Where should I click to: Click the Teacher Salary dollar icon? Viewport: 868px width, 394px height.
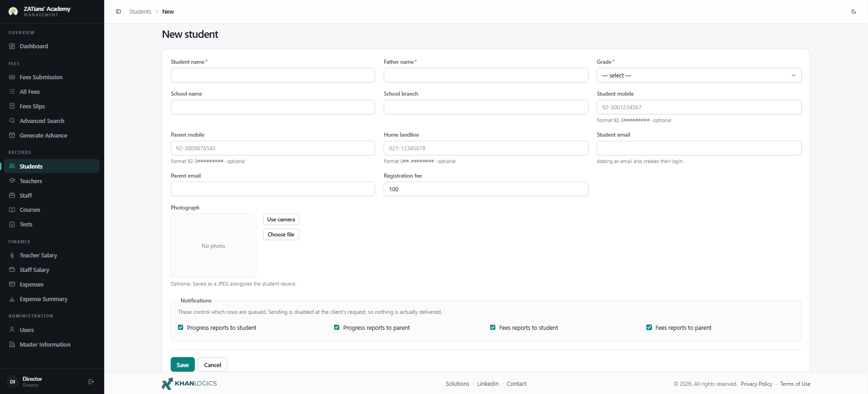click(12, 256)
